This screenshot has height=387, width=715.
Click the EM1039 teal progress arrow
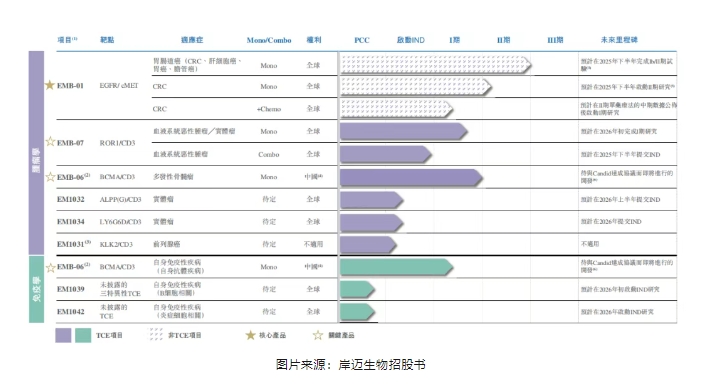(358, 289)
